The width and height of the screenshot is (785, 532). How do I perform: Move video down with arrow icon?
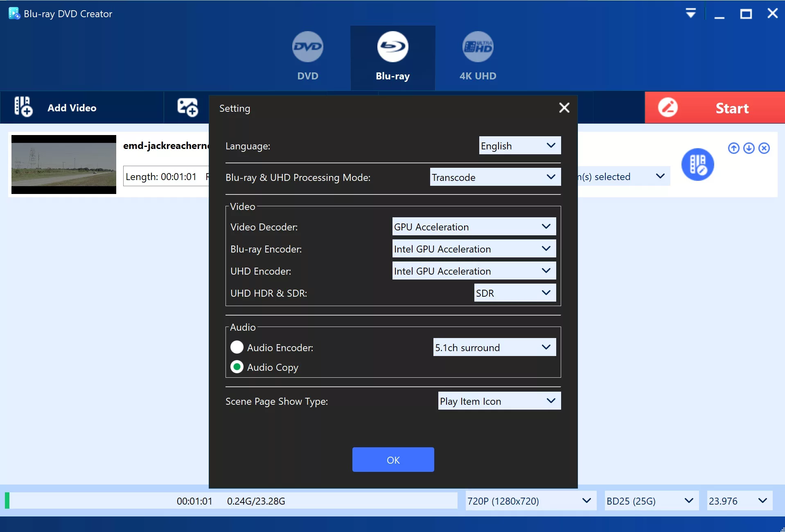(x=749, y=148)
